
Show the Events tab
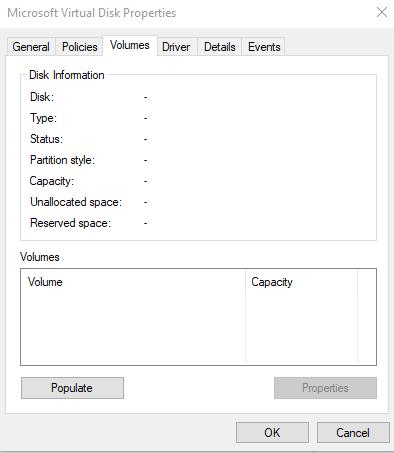click(264, 47)
